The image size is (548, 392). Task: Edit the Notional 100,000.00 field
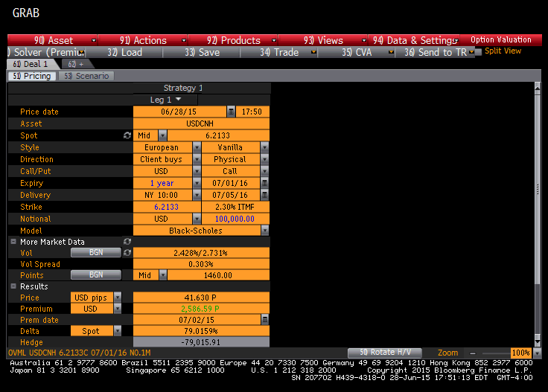tap(235, 219)
